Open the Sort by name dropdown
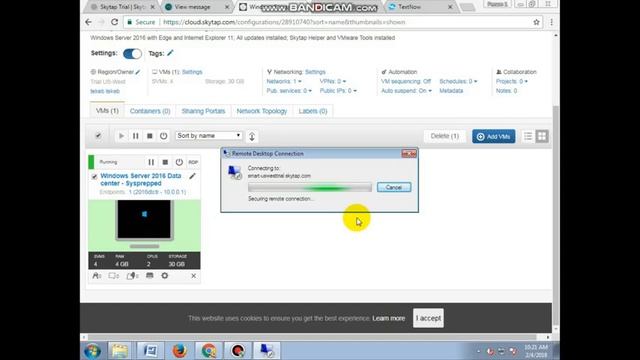 click(209, 136)
